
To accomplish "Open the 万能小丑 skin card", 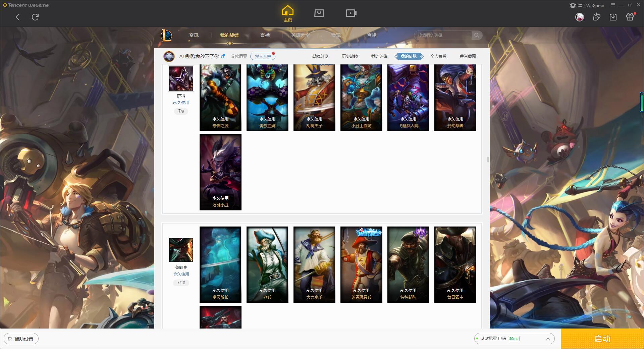I will [220, 172].
